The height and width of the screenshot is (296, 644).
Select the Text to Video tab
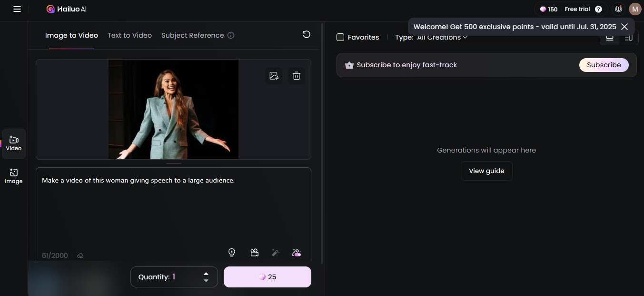(129, 35)
